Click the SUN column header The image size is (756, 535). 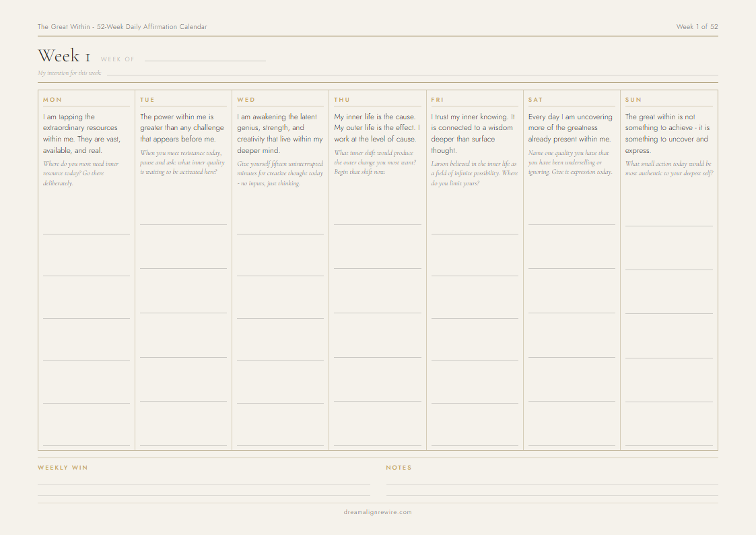pos(633,99)
